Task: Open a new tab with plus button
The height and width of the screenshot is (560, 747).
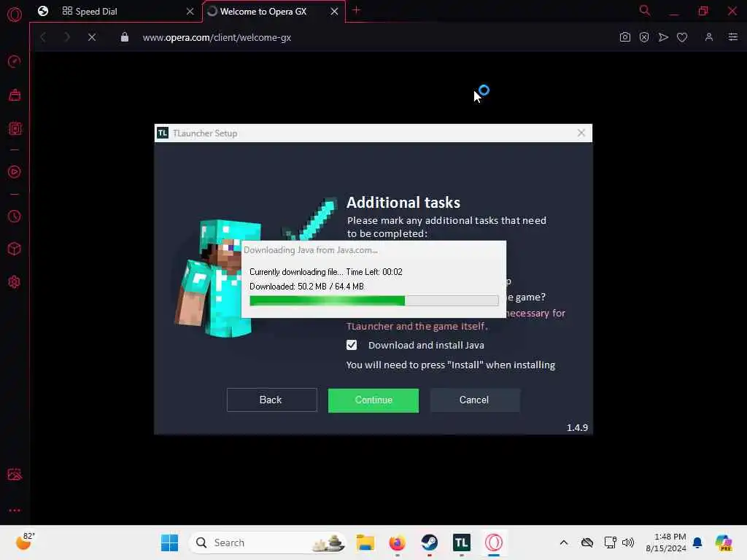Action: coord(356,10)
